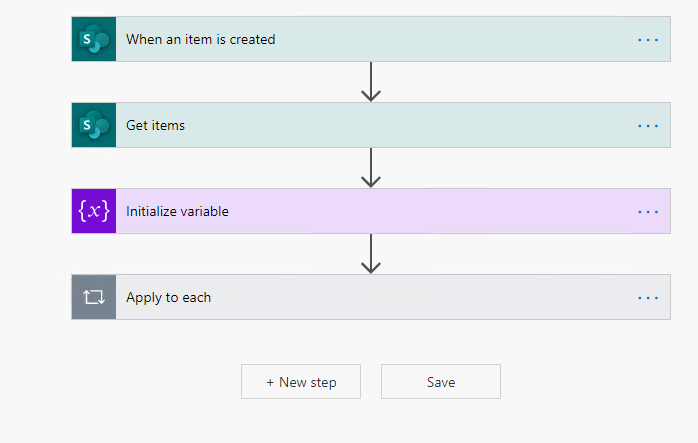Click the loop icon on Apply to each
Screen dimensions: 698x443
(94, 298)
